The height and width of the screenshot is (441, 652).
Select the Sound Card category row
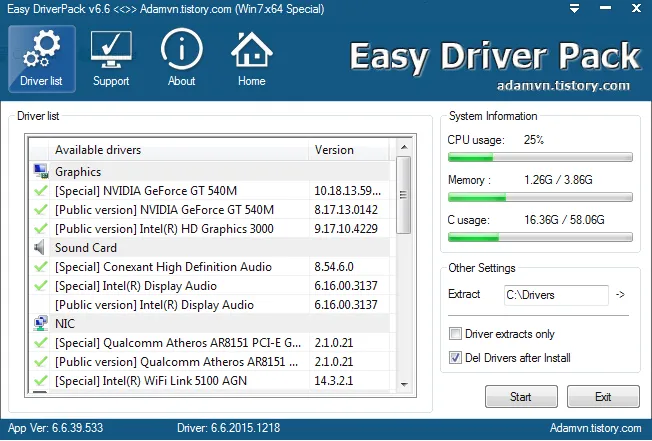pos(210,248)
